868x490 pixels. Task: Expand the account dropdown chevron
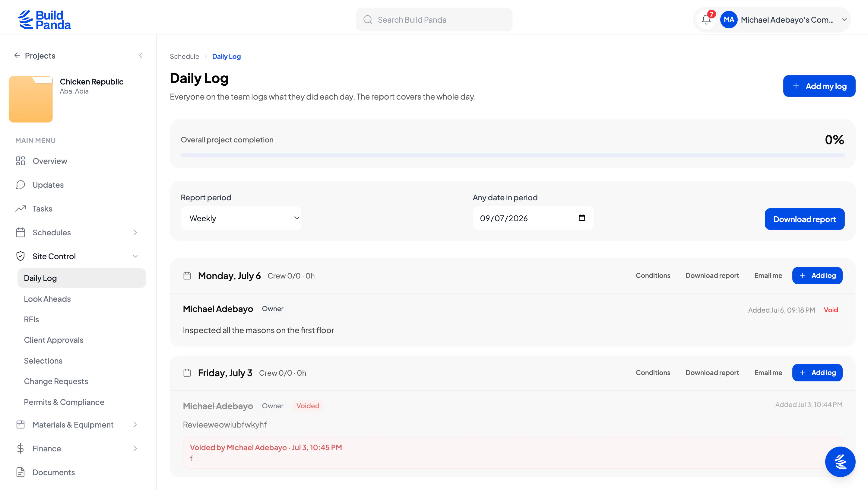pos(844,20)
